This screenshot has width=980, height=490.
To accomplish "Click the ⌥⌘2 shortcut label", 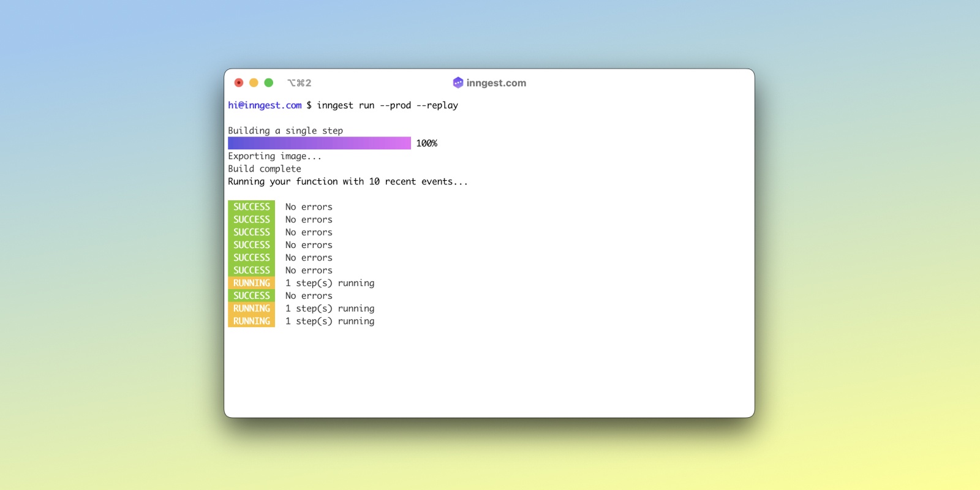I will pos(300,83).
